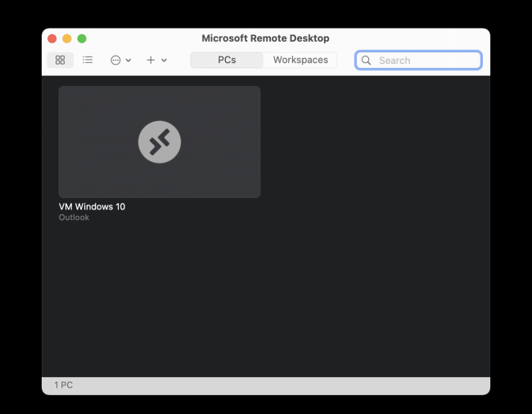Image resolution: width=532 pixels, height=414 pixels.
Task: Click the Outlook subtitle text
Action: pyautogui.click(x=74, y=218)
